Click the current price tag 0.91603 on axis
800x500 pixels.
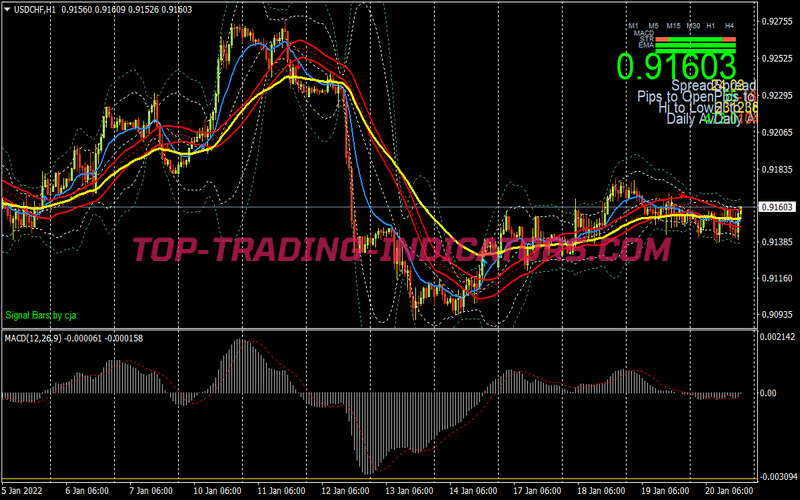click(777, 207)
